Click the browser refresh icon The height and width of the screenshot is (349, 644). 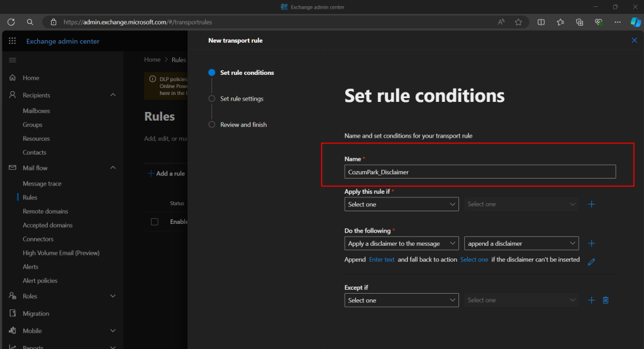tap(11, 22)
